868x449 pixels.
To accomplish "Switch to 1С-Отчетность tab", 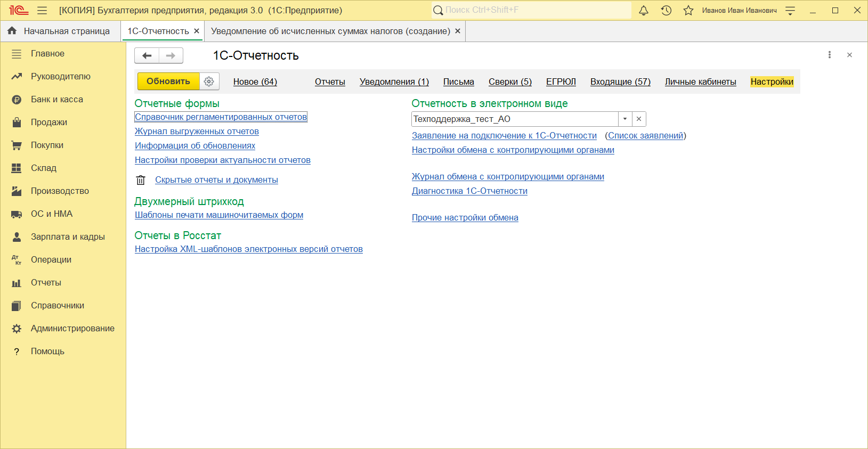I will [158, 31].
